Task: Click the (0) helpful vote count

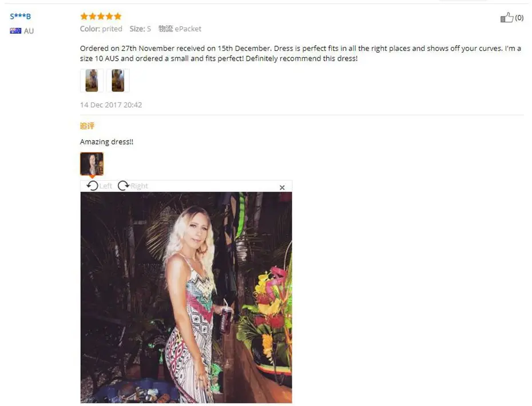Action: 519,18
